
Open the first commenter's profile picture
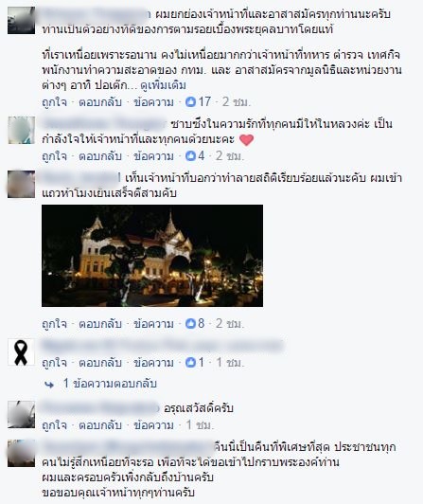[x=21, y=20]
